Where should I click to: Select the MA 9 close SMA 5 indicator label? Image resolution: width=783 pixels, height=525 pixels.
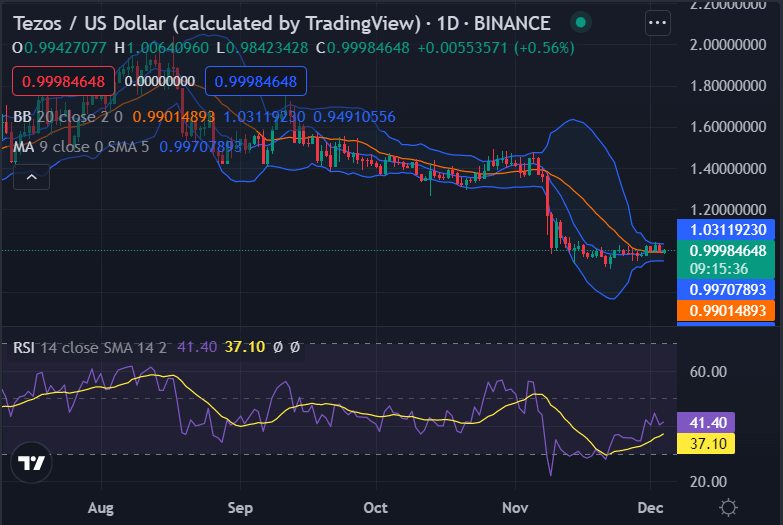click(81, 147)
